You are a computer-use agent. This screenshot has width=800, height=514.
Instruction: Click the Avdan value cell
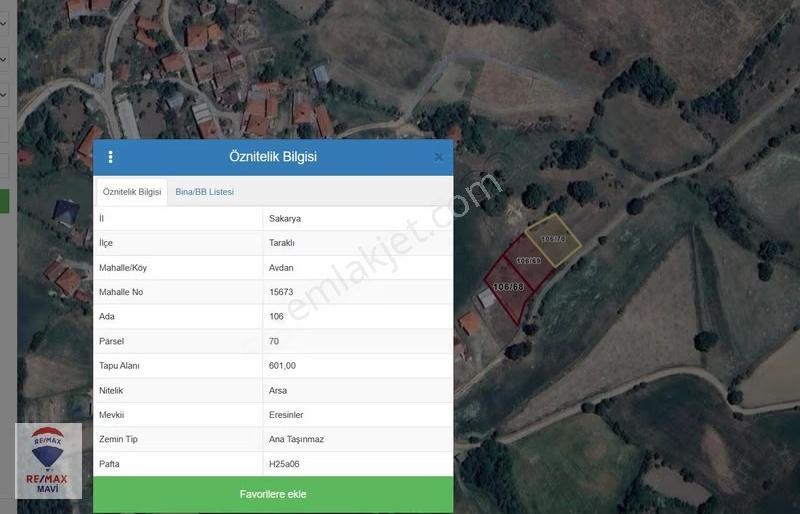pyautogui.click(x=358, y=267)
